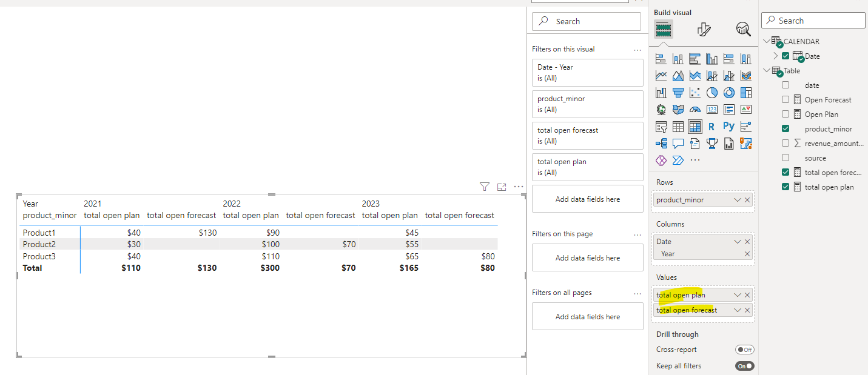The height and width of the screenshot is (375, 868).
Task: Uncheck the total open plan field
Action: [786, 187]
